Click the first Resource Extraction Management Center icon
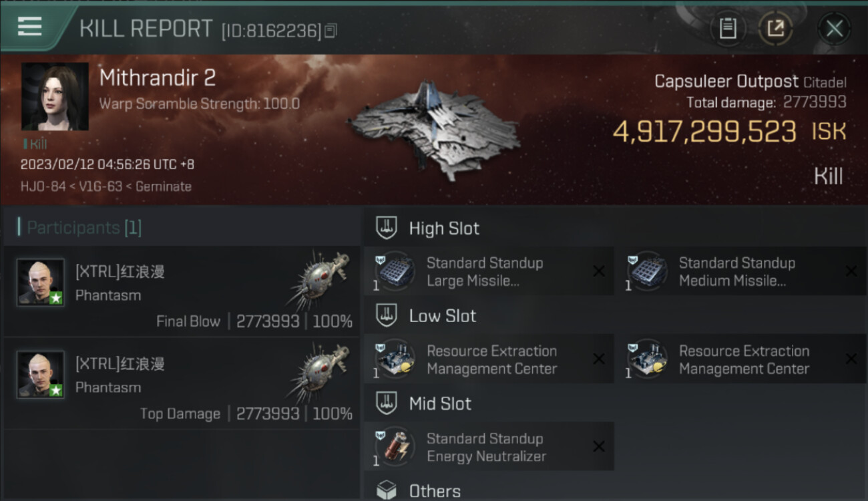Viewport: 868px width, 501px height. (x=395, y=359)
